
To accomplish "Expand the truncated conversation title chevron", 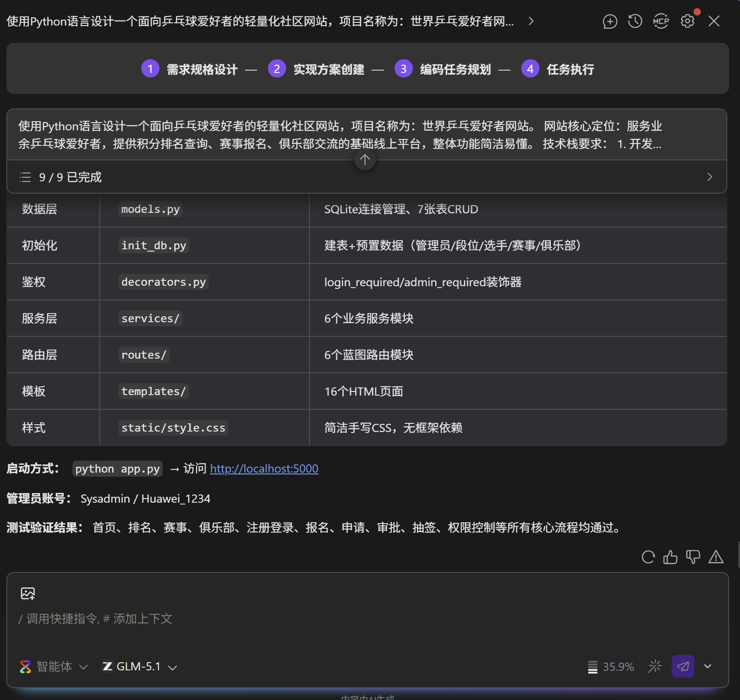I will (531, 21).
